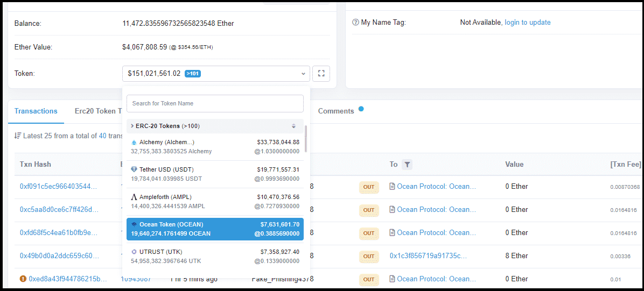This screenshot has width=644, height=291.
Task: Open Ocean Protocol link in 0xfd68f5c4 row
Action: (437, 233)
